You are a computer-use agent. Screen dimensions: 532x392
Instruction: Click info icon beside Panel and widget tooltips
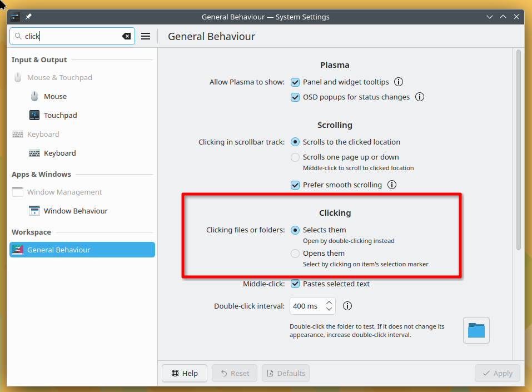click(x=399, y=82)
